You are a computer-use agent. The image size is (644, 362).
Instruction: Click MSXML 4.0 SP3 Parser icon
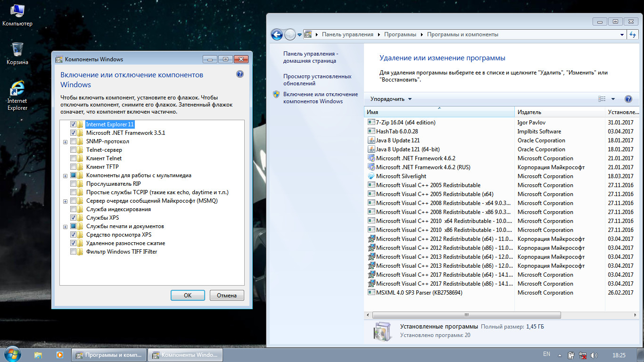click(371, 293)
